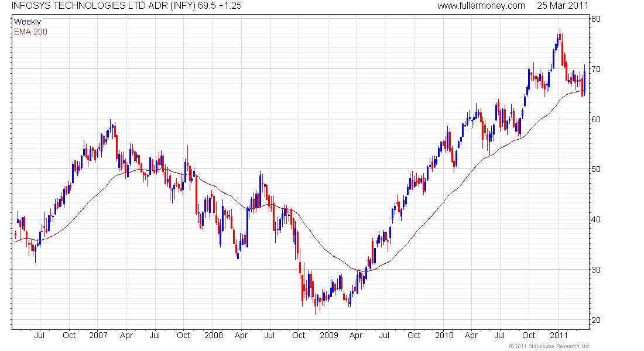The width and height of the screenshot is (644, 351).
Task: Click the 40 price axis label
Action: (596, 219)
